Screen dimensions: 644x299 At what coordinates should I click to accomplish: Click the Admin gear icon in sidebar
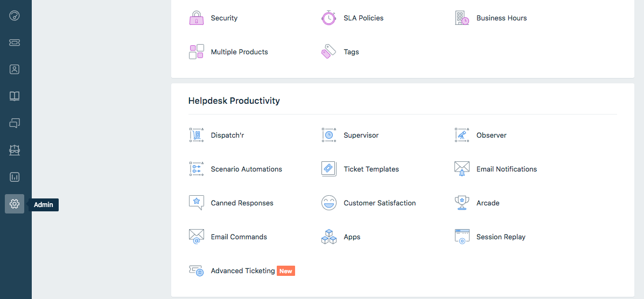(15, 204)
